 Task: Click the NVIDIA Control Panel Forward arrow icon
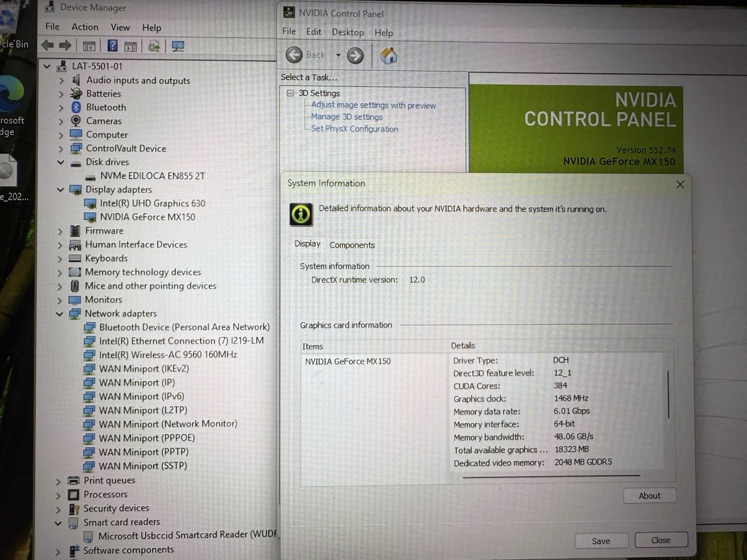[355, 56]
